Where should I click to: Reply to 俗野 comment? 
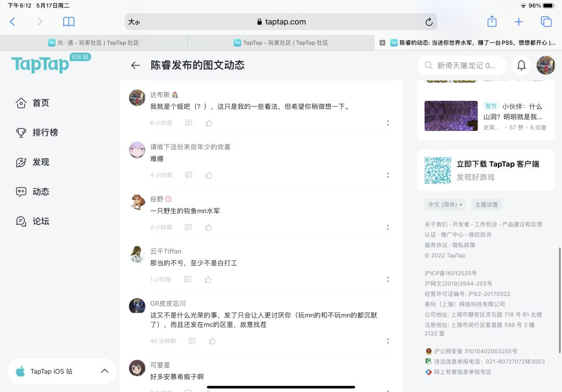click(188, 227)
